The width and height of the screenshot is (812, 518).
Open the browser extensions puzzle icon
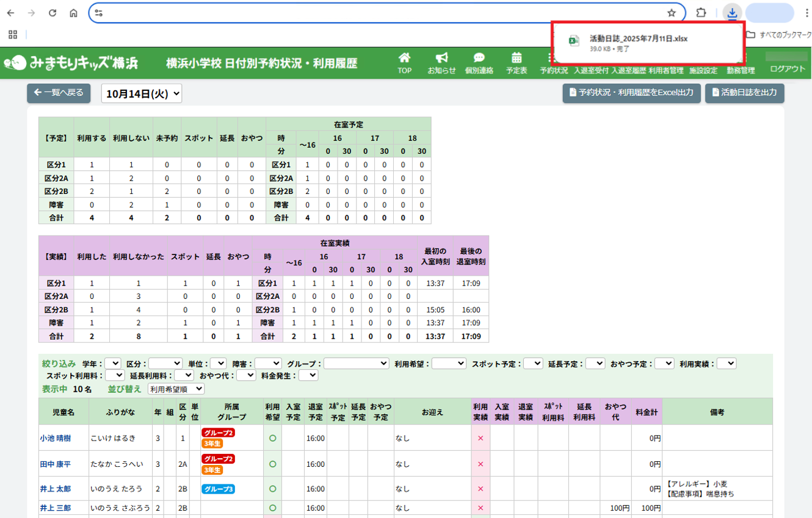(701, 13)
